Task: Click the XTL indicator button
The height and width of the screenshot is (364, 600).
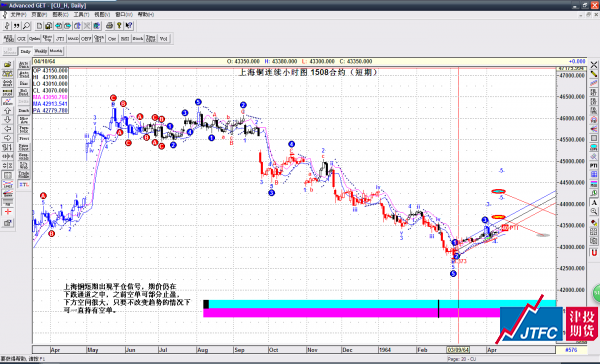Action: point(24,184)
